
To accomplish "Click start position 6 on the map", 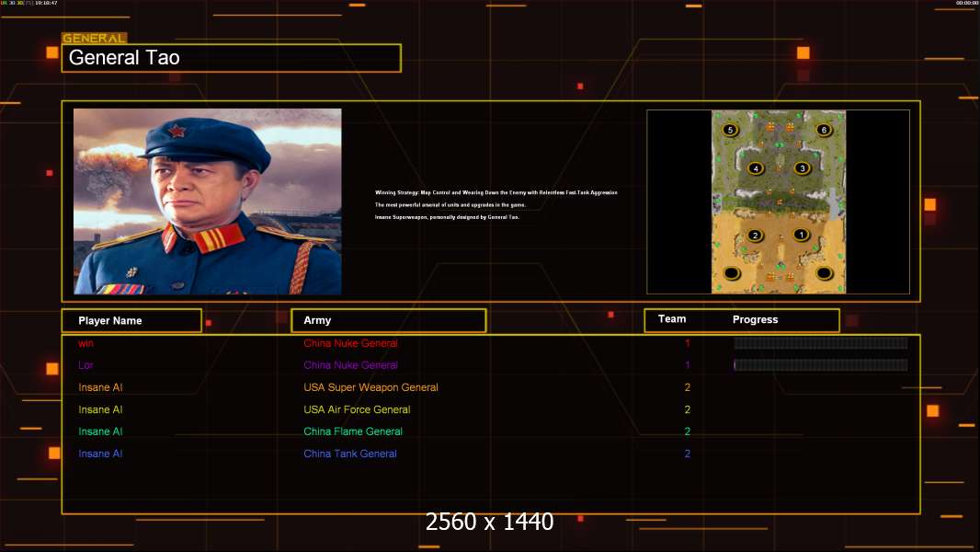I will click(x=824, y=130).
